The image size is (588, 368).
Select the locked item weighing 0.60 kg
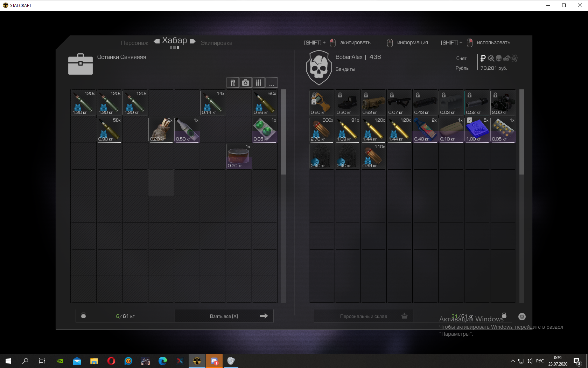(x=322, y=103)
